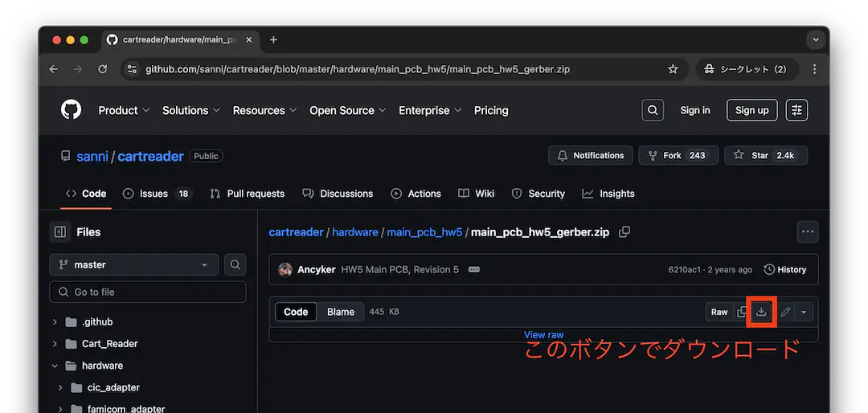Collapse the hardware folder chevron
This screenshot has height=413, width=868.
coord(55,366)
